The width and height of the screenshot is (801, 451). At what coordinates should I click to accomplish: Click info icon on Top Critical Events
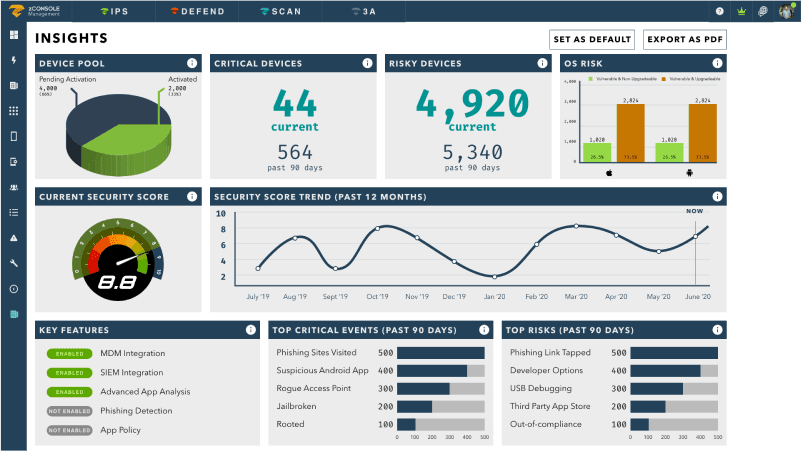pyautogui.click(x=483, y=330)
